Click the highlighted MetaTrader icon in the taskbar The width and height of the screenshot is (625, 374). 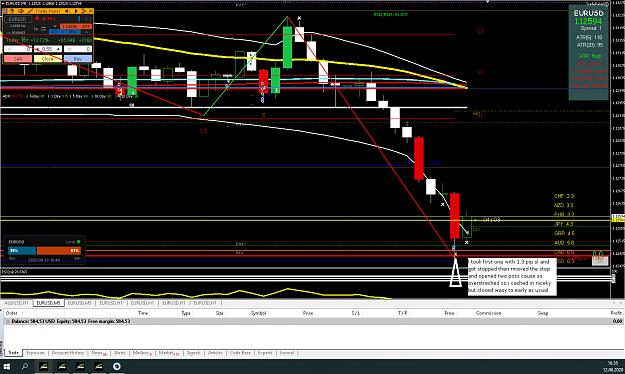tap(43, 366)
